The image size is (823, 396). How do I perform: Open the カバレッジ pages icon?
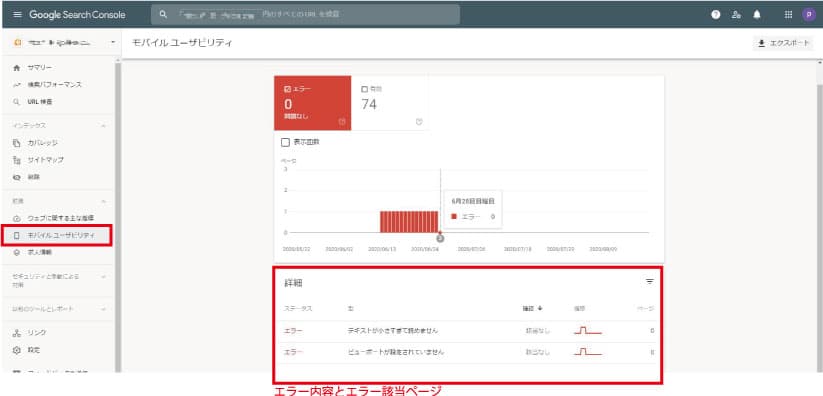[17, 143]
